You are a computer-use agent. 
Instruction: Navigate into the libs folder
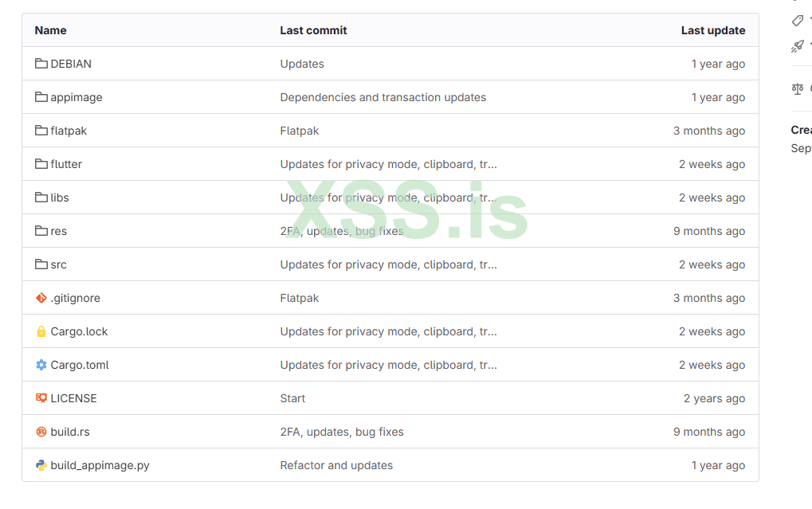coord(60,198)
